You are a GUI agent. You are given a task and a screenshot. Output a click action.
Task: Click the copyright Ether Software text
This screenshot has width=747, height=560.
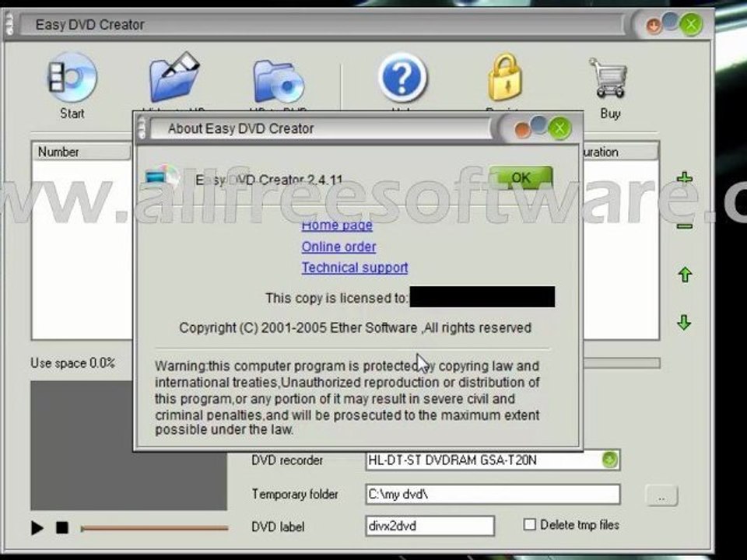click(355, 327)
